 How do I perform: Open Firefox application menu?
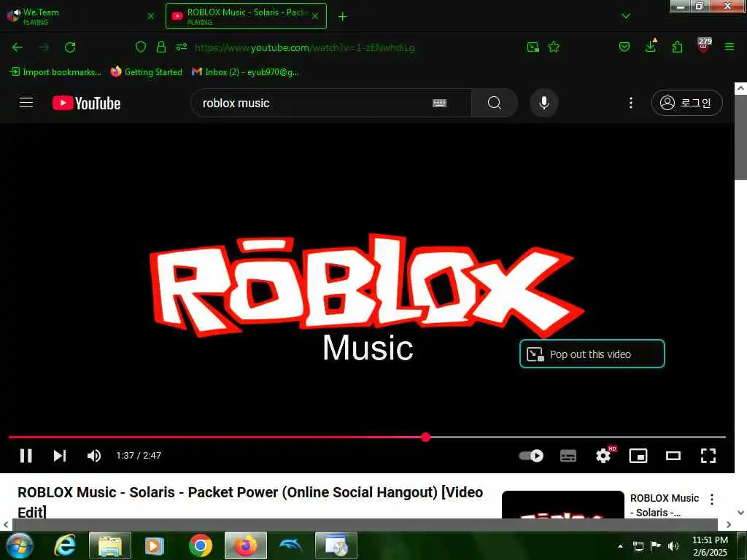click(729, 47)
